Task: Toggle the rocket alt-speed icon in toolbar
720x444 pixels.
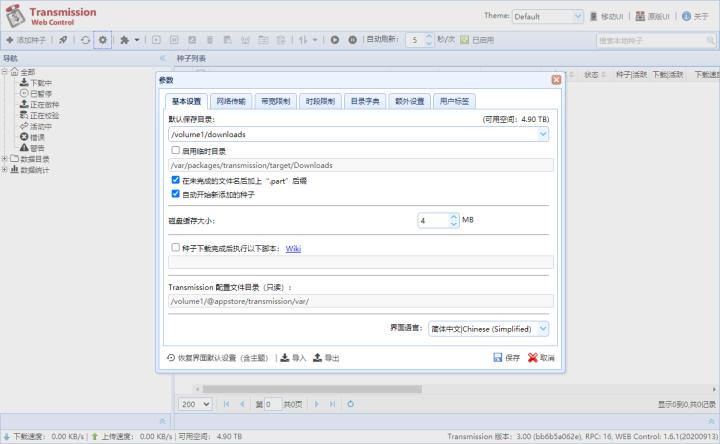Action: [63, 40]
